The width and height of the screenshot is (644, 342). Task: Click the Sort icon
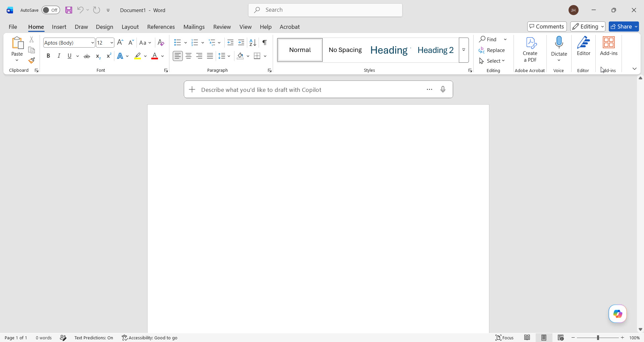[x=253, y=43]
